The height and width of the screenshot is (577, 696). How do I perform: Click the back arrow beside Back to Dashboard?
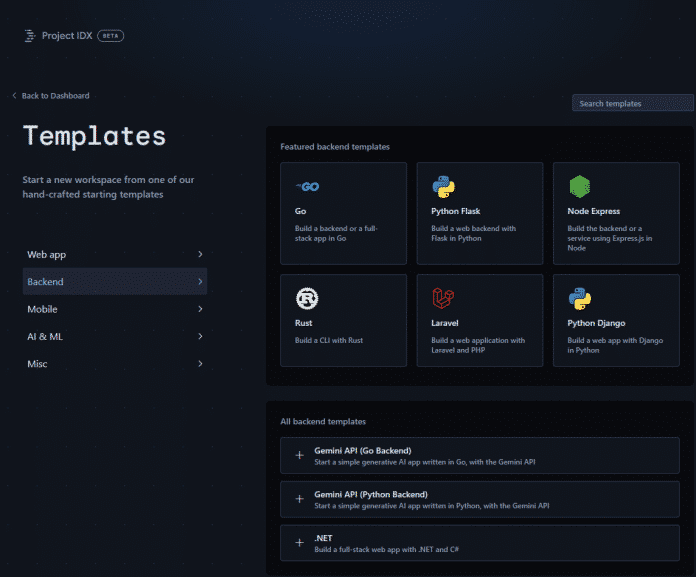pyautogui.click(x=14, y=95)
